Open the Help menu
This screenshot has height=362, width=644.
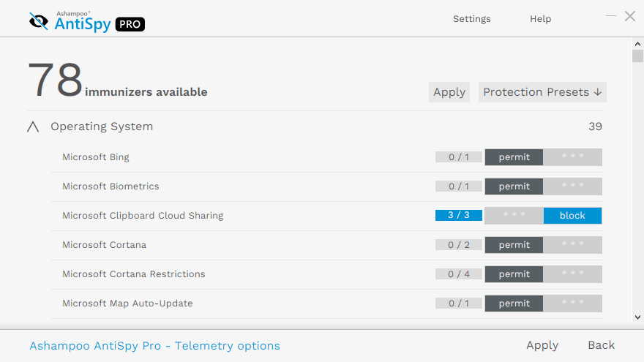[540, 19]
